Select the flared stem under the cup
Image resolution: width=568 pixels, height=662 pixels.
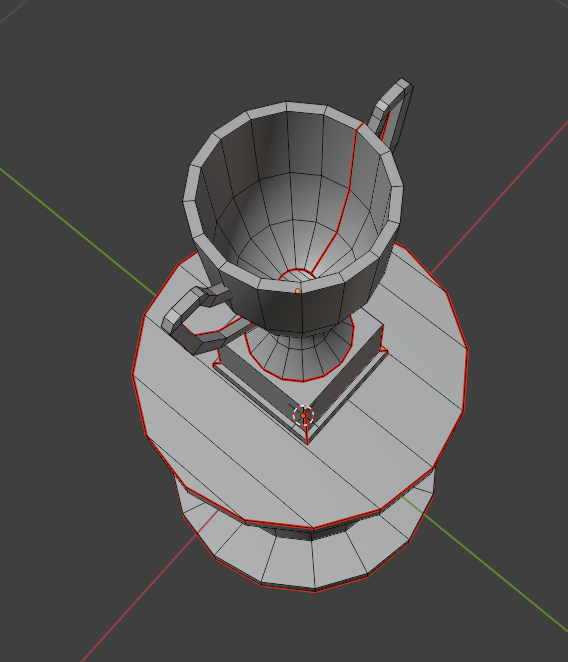(301, 355)
